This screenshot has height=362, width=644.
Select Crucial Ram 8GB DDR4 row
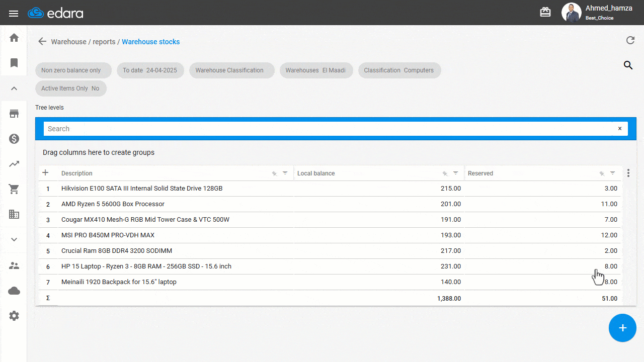pos(330,251)
